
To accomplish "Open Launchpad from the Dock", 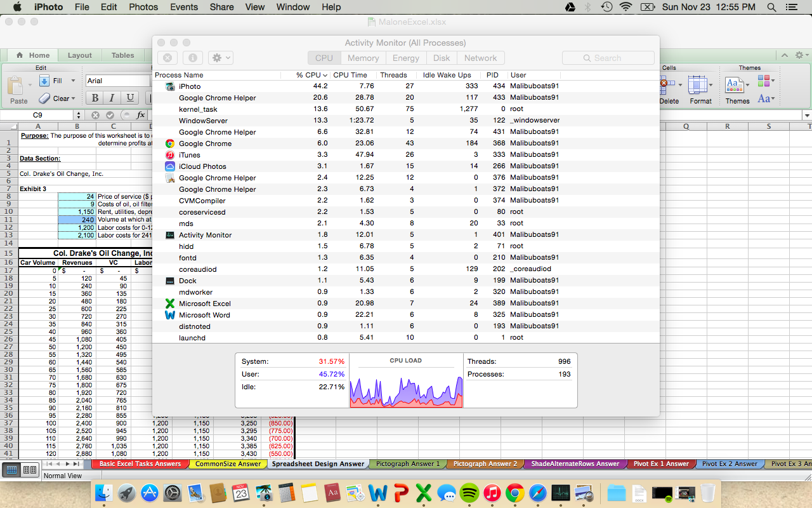I will [x=127, y=493].
